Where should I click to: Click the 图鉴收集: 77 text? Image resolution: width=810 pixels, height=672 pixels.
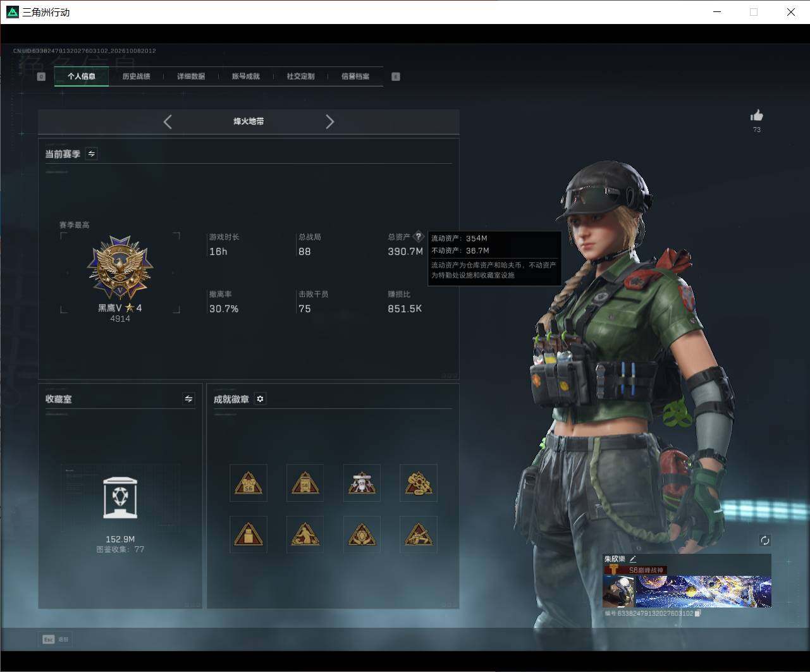[120, 549]
